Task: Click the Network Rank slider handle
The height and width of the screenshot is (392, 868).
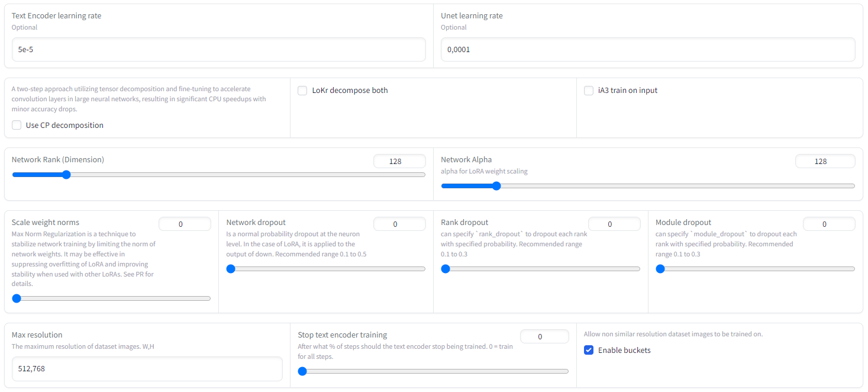Action: tap(66, 175)
